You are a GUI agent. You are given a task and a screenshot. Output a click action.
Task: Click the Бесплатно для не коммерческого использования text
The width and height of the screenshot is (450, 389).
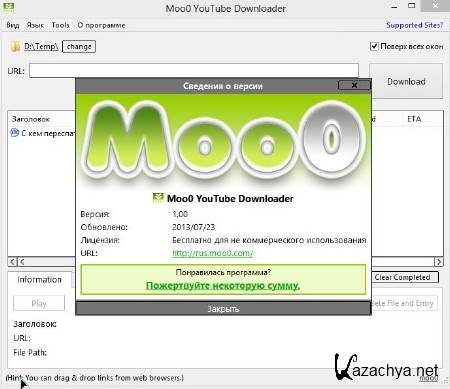pyautogui.click(x=269, y=240)
